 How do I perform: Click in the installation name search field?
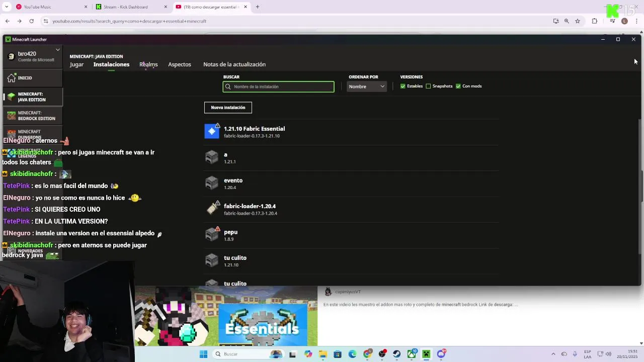(x=278, y=86)
